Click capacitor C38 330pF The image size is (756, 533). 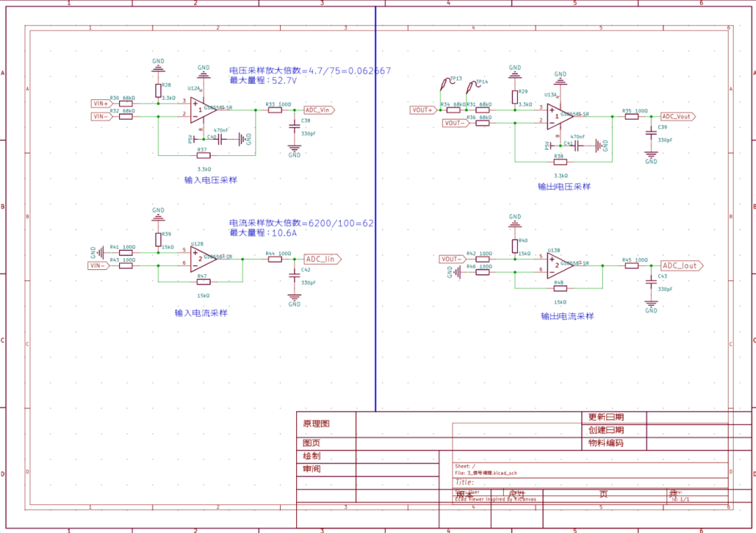pyautogui.click(x=294, y=127)
